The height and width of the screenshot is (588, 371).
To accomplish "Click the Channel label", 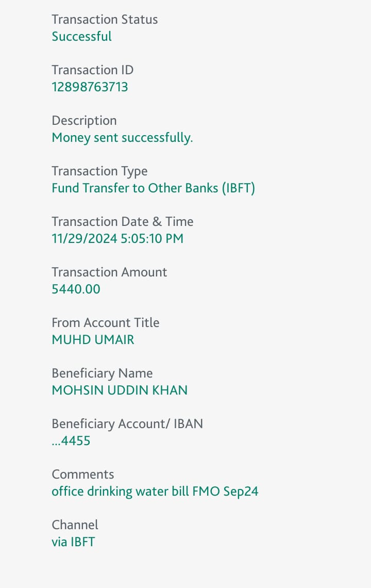I will [75, 525].
